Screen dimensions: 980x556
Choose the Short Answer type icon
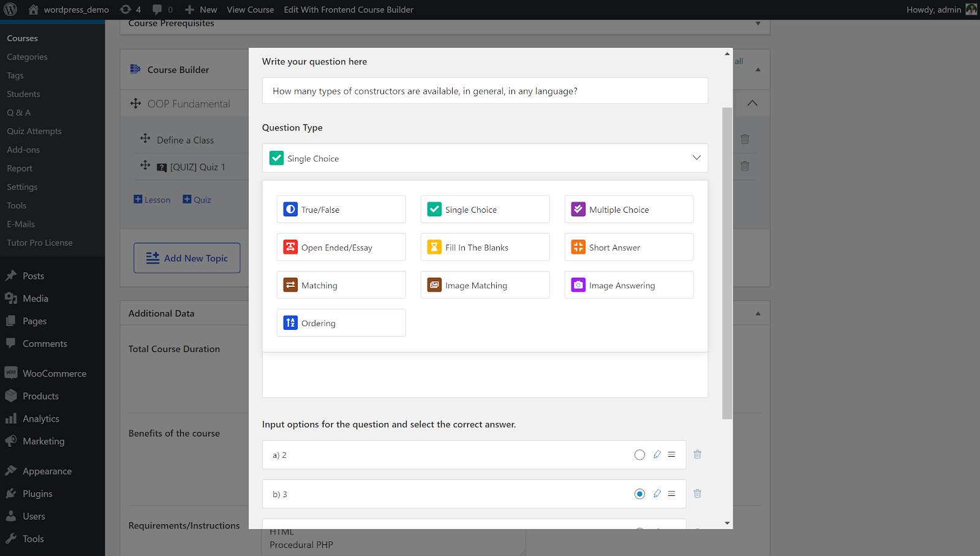click(x=578, y=248)
